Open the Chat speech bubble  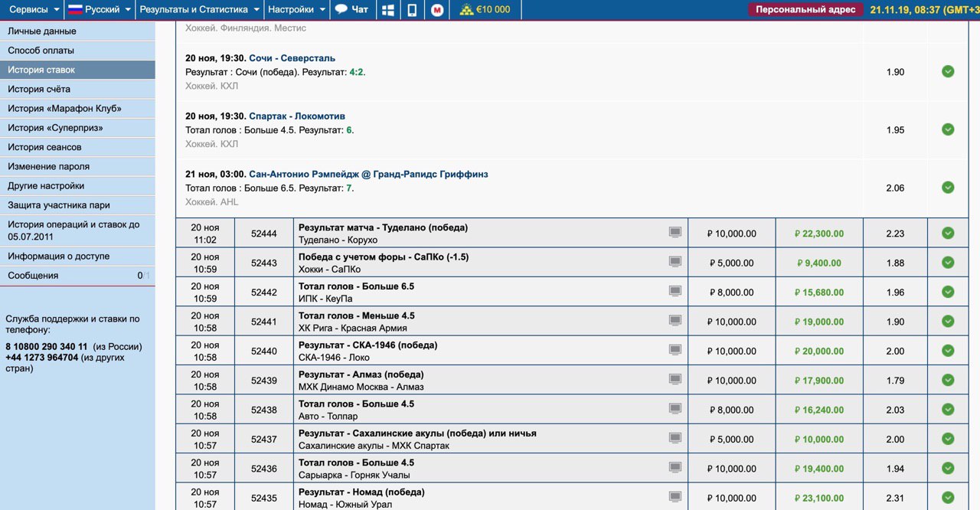pyautogui.click(x=351, y=10)
